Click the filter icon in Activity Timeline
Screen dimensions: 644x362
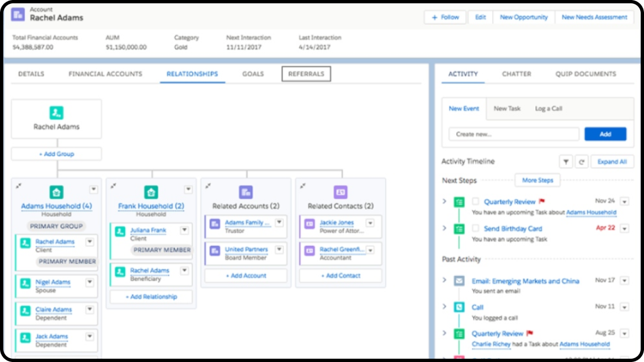click(566, 162)
